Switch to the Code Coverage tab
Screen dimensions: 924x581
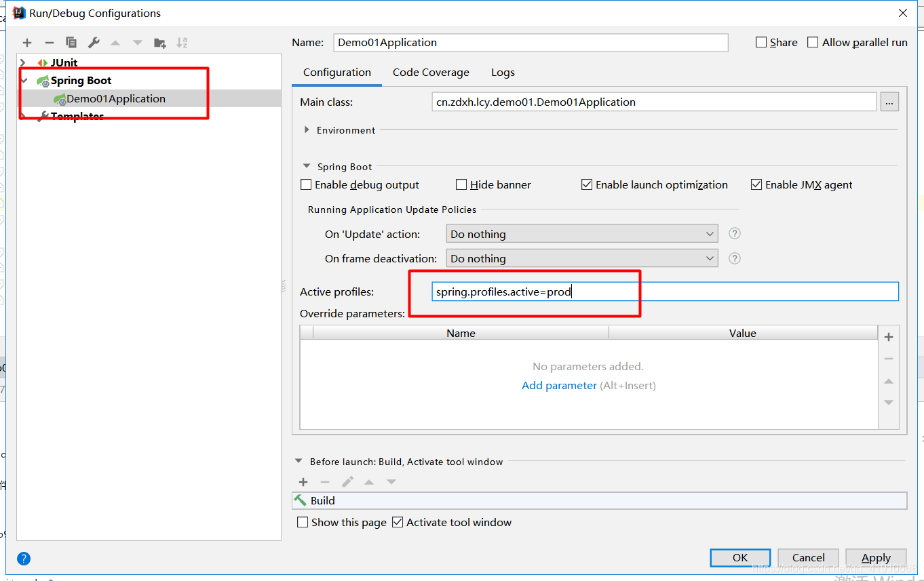tap(431, 73)
